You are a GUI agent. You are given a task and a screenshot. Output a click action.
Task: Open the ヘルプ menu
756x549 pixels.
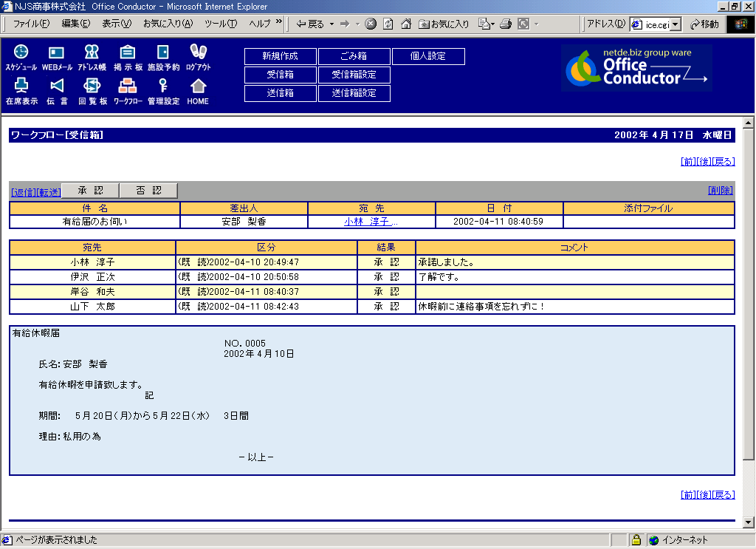pyautogui.click(x=260, y=24)
